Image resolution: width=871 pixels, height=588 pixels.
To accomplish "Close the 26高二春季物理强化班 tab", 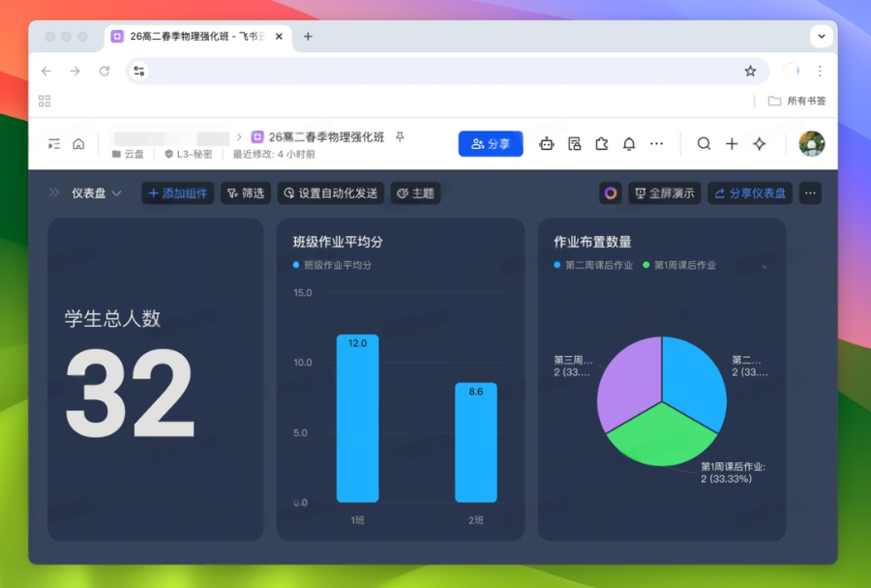I will point(279,37).
